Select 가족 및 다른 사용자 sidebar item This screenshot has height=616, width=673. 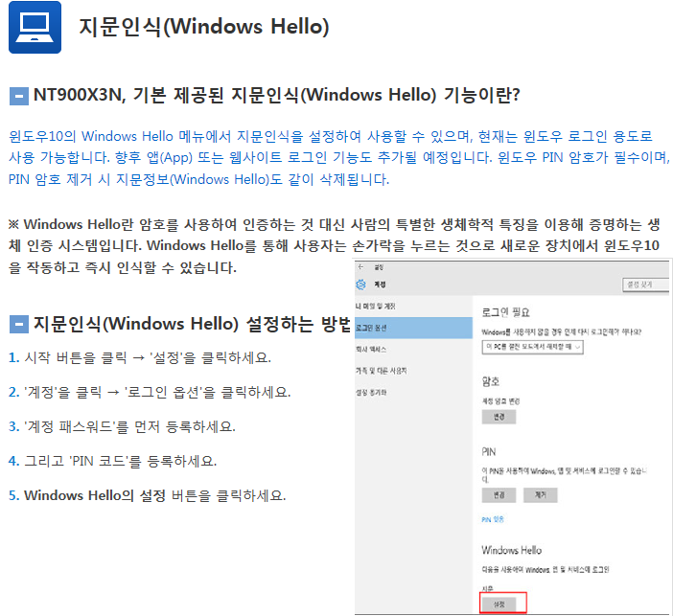[414, 371]
